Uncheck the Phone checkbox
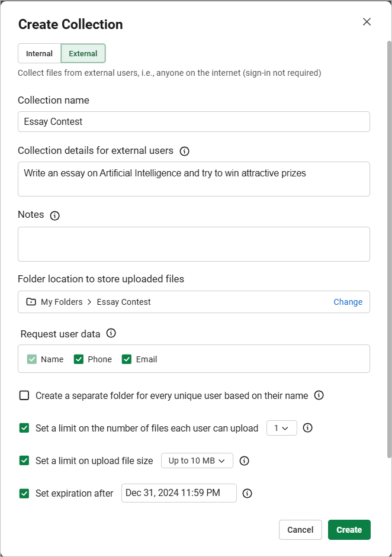Image resolution: width=392 pixels, height=557 pixels. coord(79,359)
